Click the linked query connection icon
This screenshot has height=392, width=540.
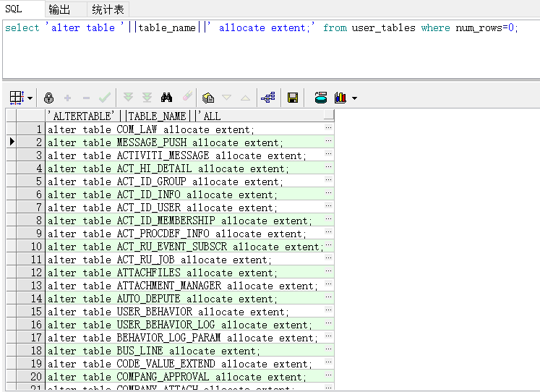268,98
